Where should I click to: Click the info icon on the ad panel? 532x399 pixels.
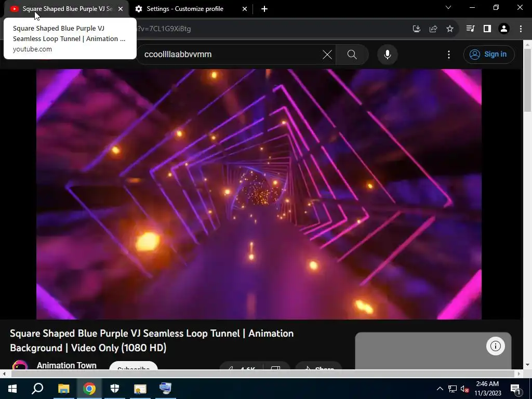pos(495,346)
